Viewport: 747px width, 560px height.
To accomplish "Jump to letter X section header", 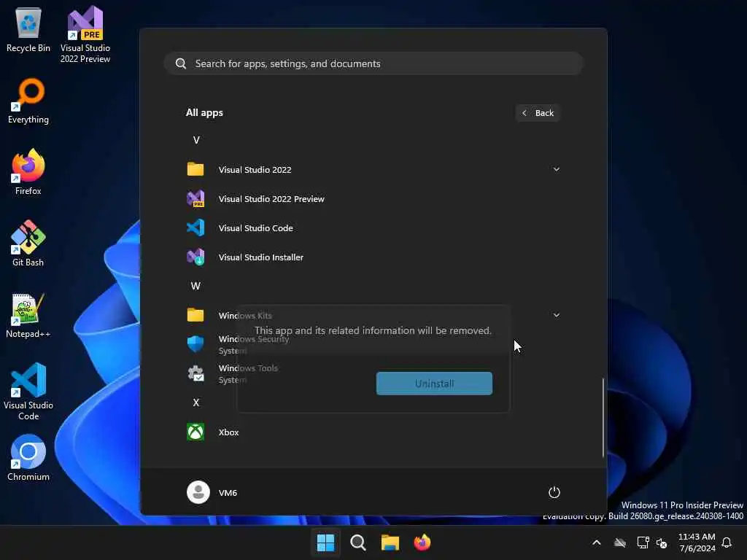I will 196,402.
